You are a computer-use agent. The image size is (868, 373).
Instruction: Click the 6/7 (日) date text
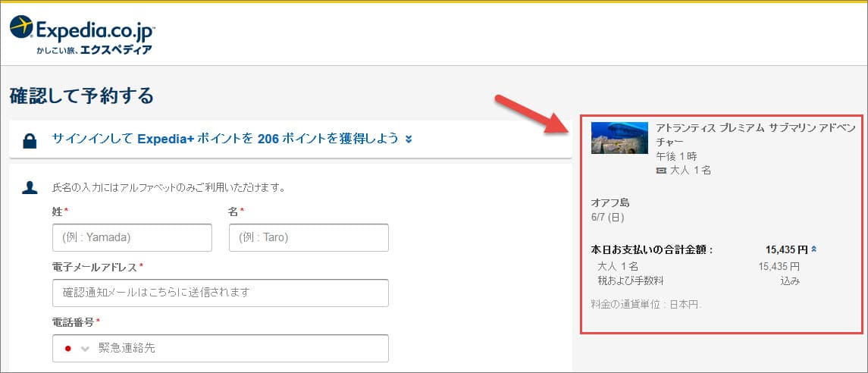point(607,218)
